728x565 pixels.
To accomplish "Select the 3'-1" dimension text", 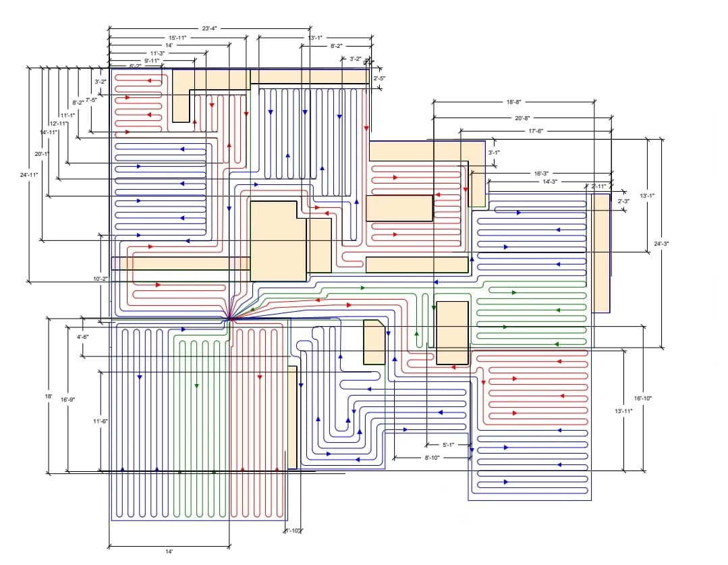I will pyautogui.click(x=493, y=153).
